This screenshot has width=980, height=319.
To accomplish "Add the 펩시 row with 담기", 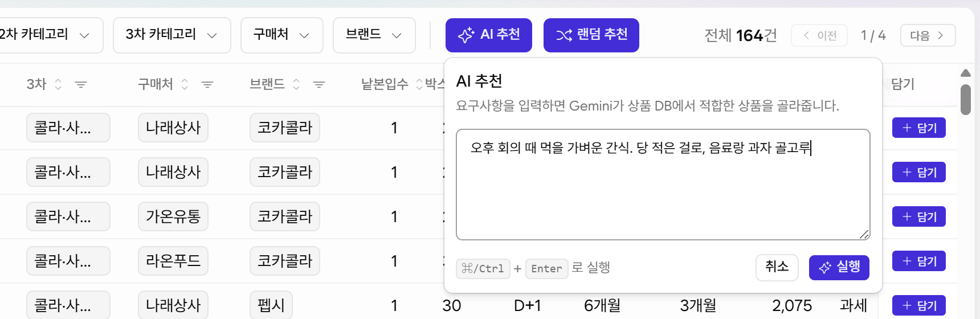I will click(919, 305).
